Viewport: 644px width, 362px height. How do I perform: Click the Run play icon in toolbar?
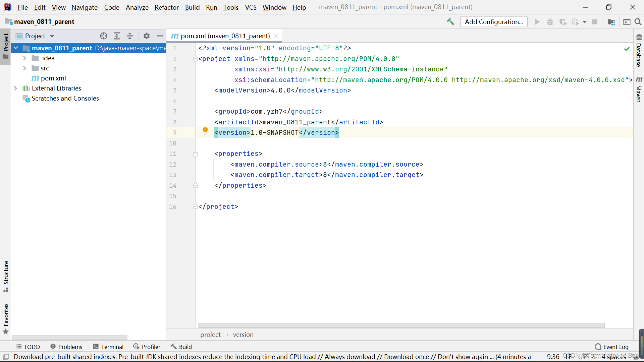[537, 22]
